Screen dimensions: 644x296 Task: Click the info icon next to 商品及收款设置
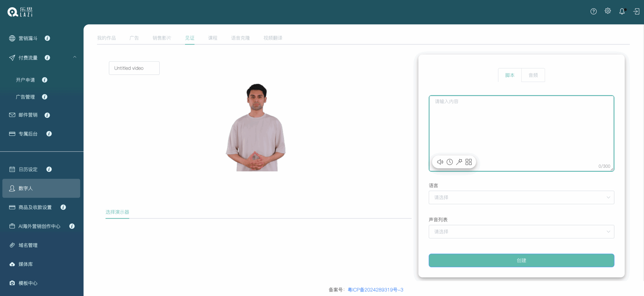point(63,207)
